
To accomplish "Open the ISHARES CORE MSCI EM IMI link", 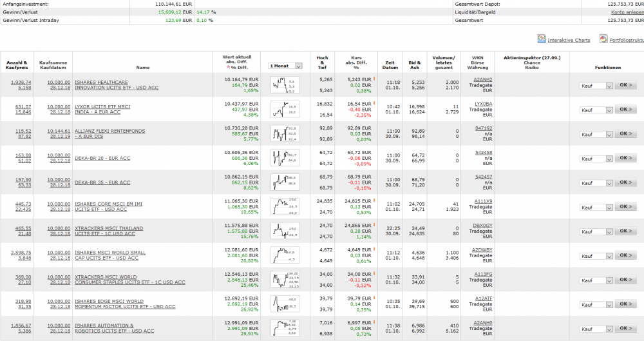I will click(x=108, y=206).
